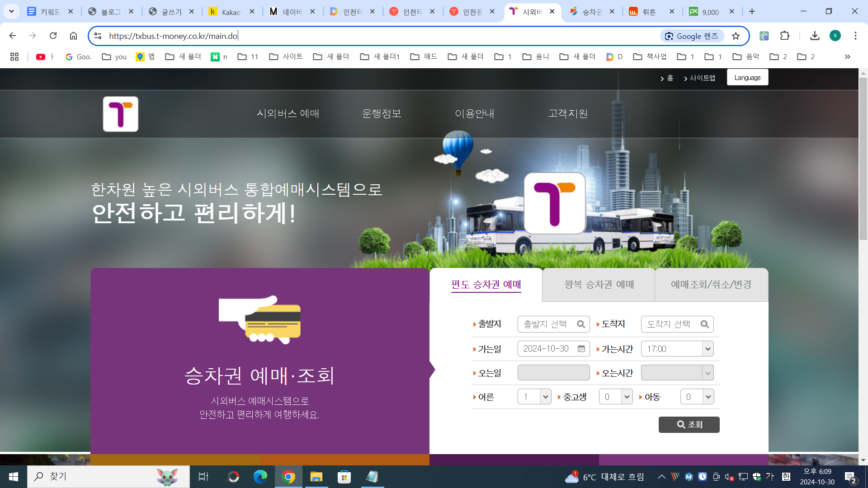The height and width of the screenshot is (488, 868).
Task: Expand the 아동 passenger count dropdown
Action: pyautogui.click(x=708, y=397)
